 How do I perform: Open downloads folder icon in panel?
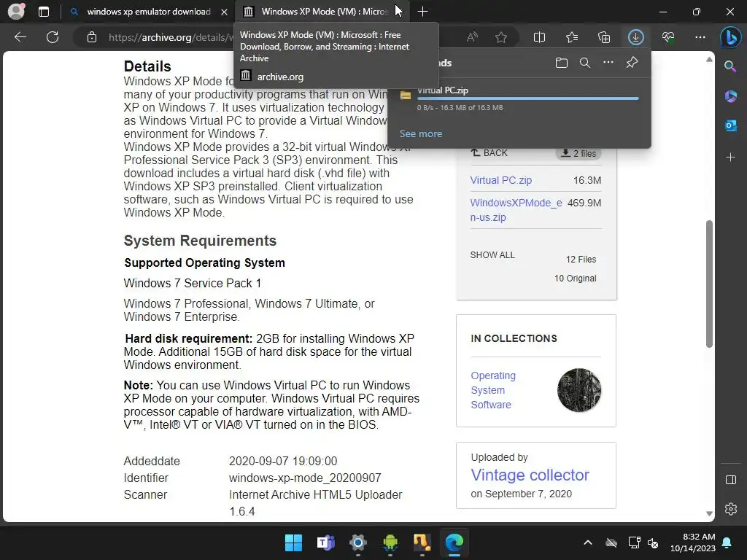click(562, 63)
